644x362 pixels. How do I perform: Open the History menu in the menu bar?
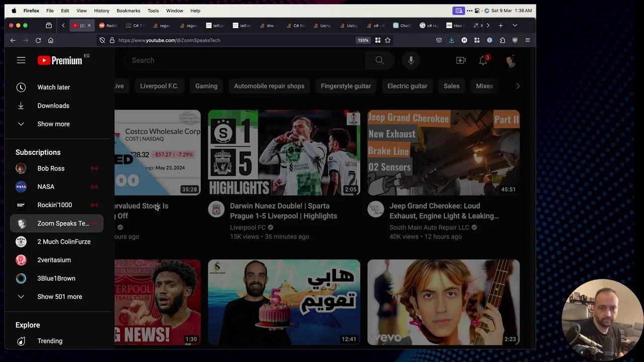pos(102,11)
